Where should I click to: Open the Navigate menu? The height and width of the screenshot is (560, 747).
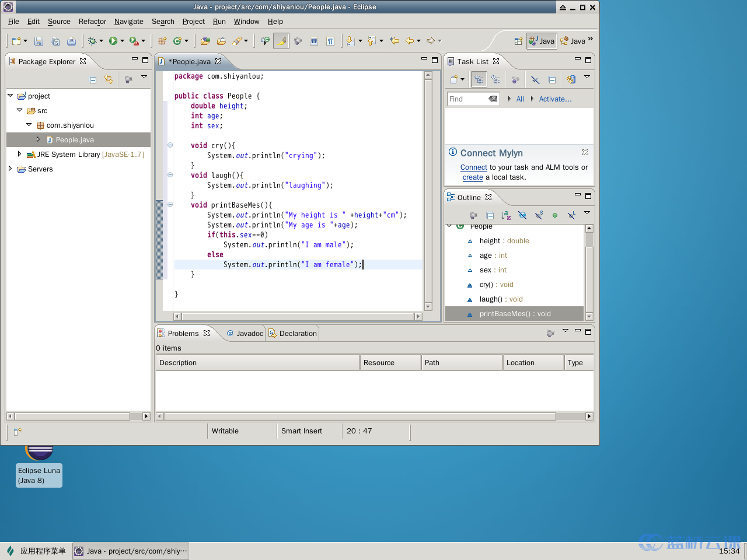click(x=129, y=22)
